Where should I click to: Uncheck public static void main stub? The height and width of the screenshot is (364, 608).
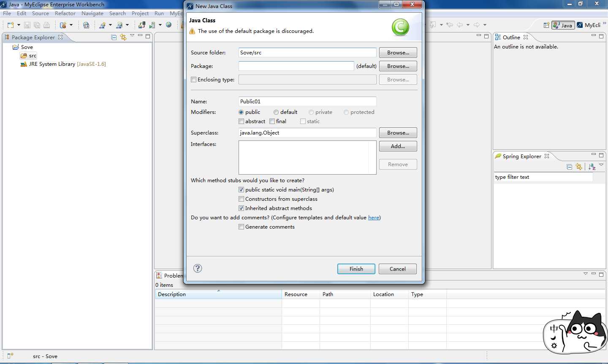[x=241, y=190]
